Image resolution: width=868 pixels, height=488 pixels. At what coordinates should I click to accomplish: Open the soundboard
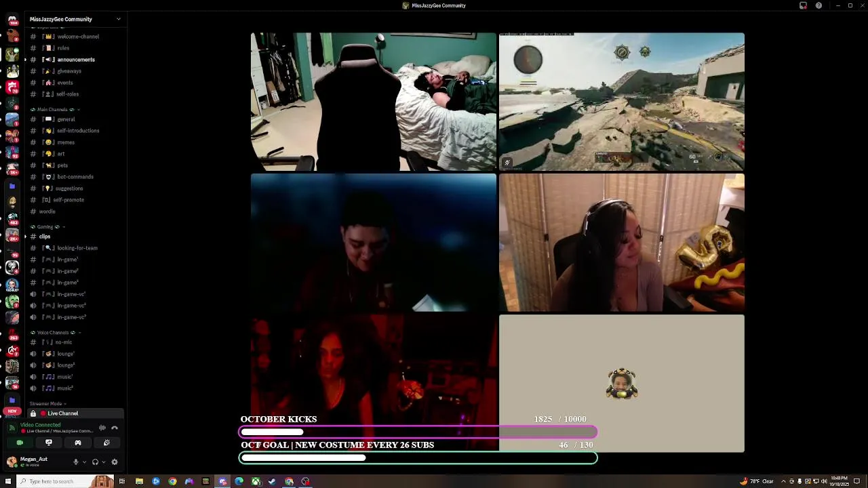[106, 443]
